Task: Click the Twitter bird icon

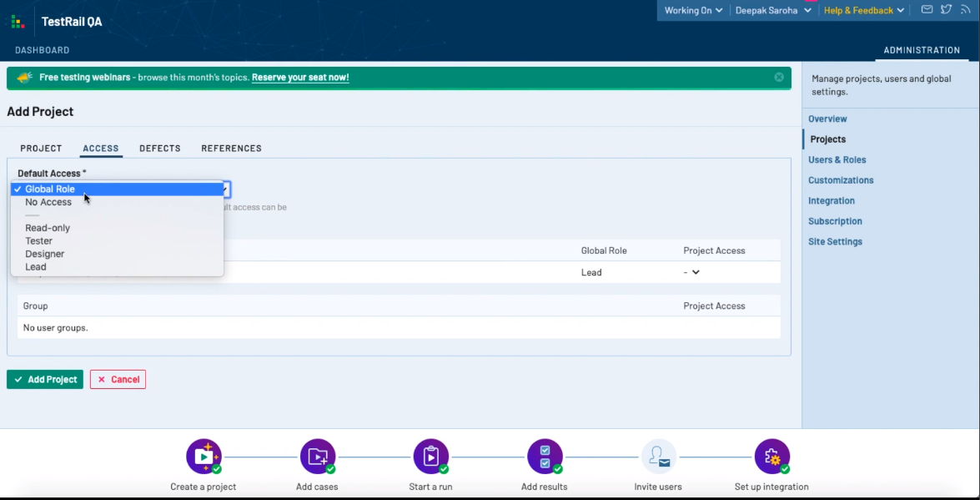Action: (946, 10)
